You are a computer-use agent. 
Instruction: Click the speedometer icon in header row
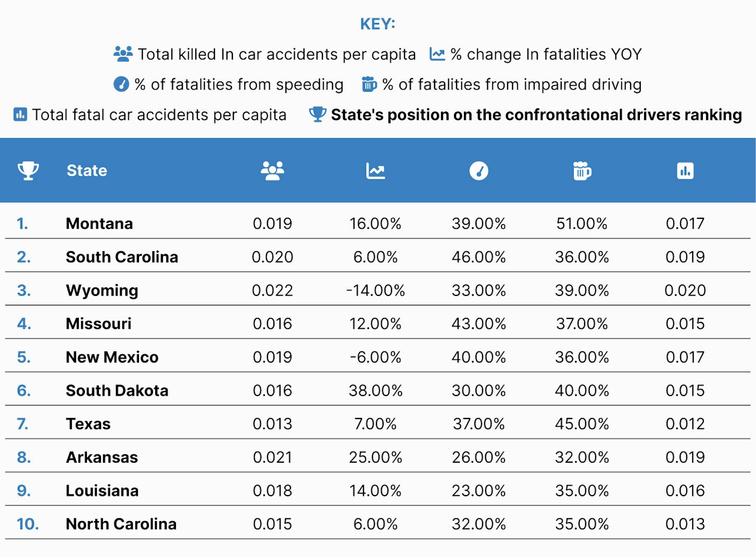click(478, 171)
